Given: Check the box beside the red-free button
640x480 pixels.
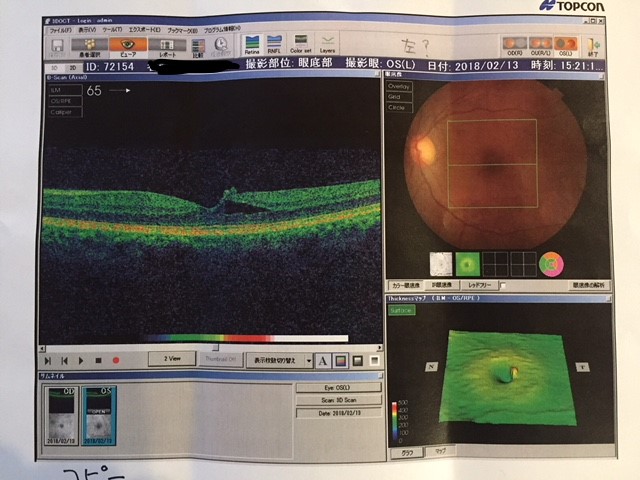Looking at the screenshot, I should point(503,286).
